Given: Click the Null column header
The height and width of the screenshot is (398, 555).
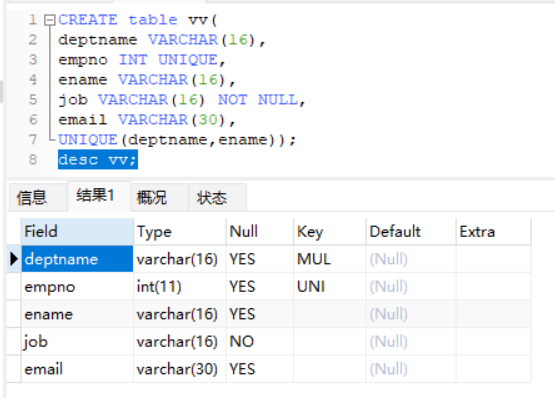Looking at the screenshot, I should point(260,232).
